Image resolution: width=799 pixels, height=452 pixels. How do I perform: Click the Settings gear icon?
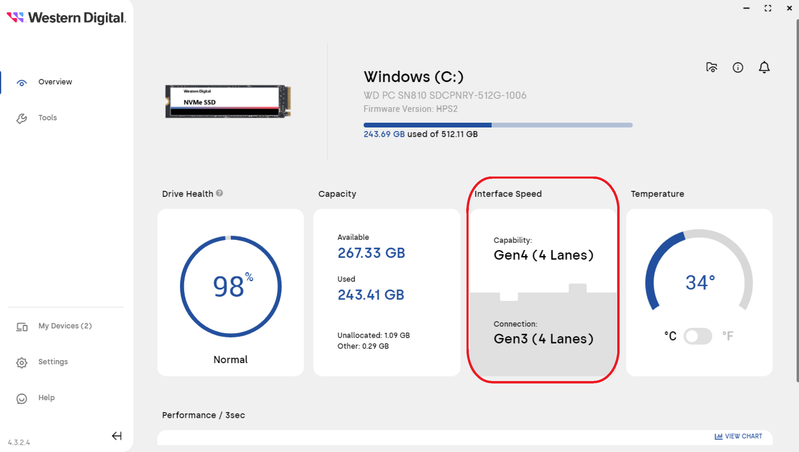coord(22,363)
